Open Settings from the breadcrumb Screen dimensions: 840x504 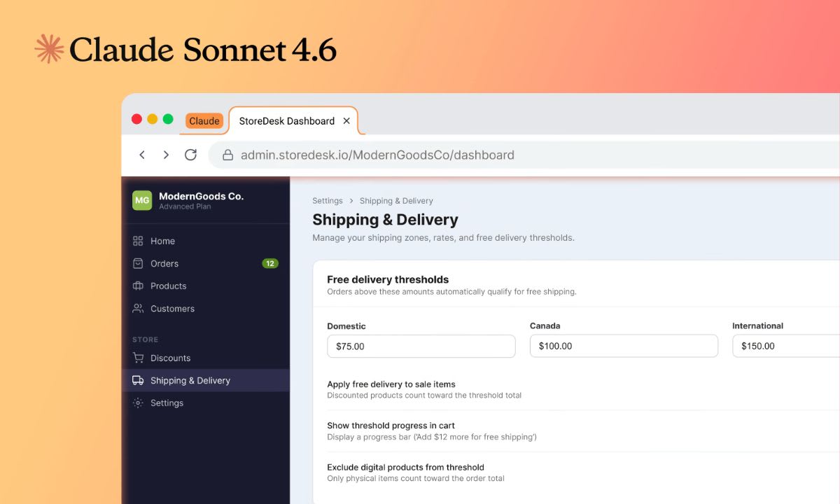(x=327, y=200)
